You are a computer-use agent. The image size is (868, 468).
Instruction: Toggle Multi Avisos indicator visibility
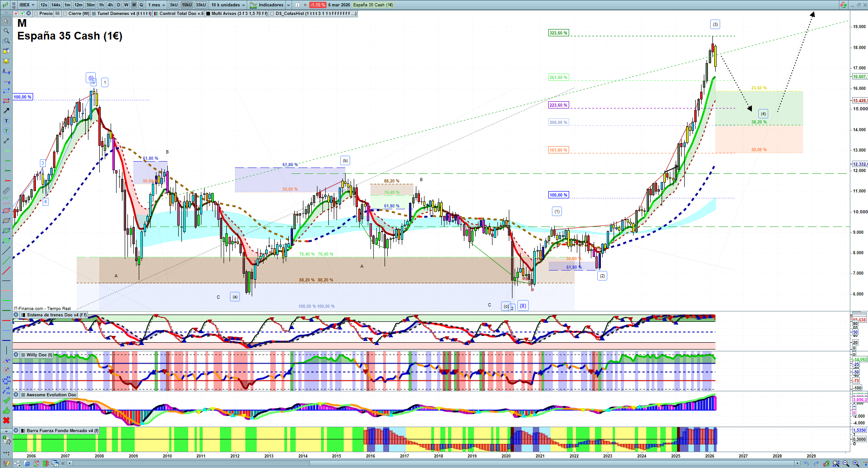point(208,14)
